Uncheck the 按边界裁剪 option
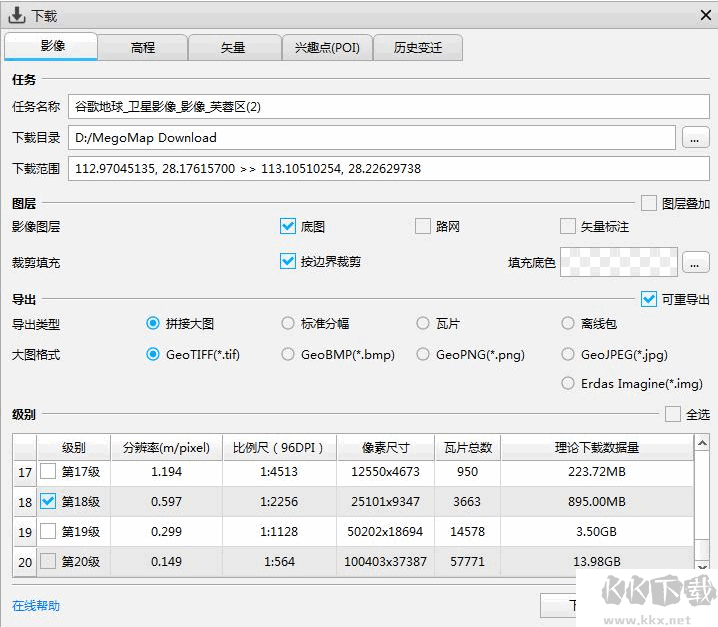The width and height of the screenshot is (718, 627). [289, 262]
